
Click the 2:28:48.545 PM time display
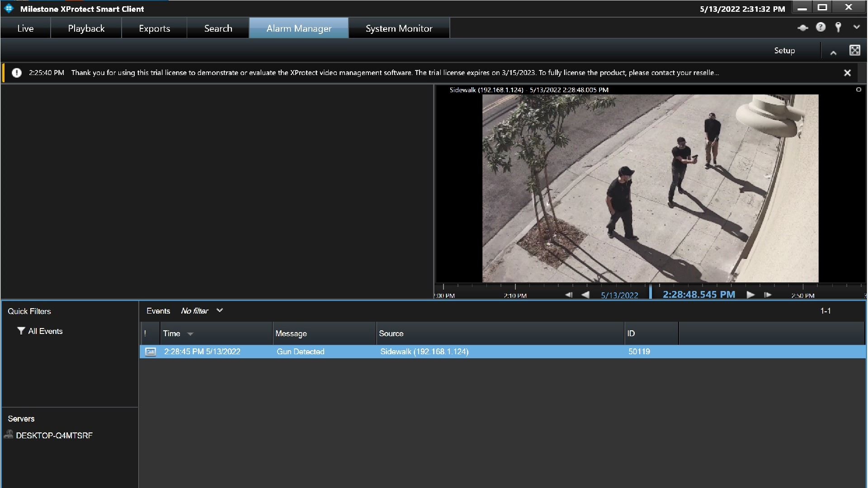(x=699, y=295)
